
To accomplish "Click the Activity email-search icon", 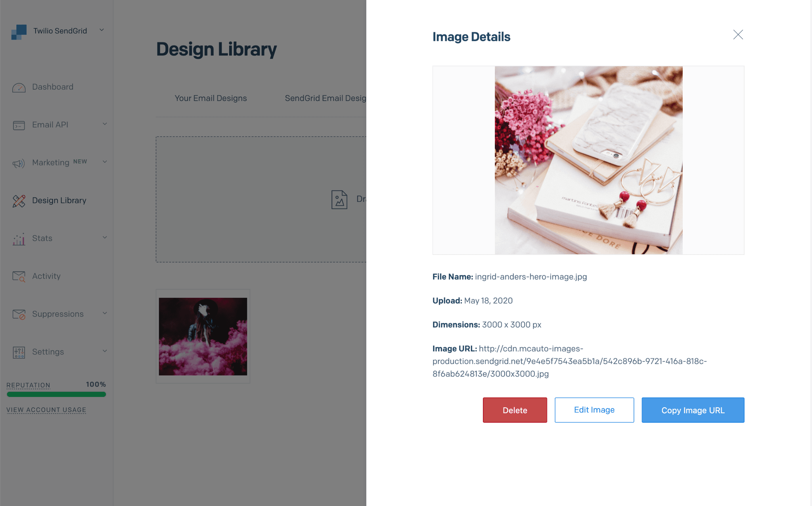I will (x=18, y=276).
